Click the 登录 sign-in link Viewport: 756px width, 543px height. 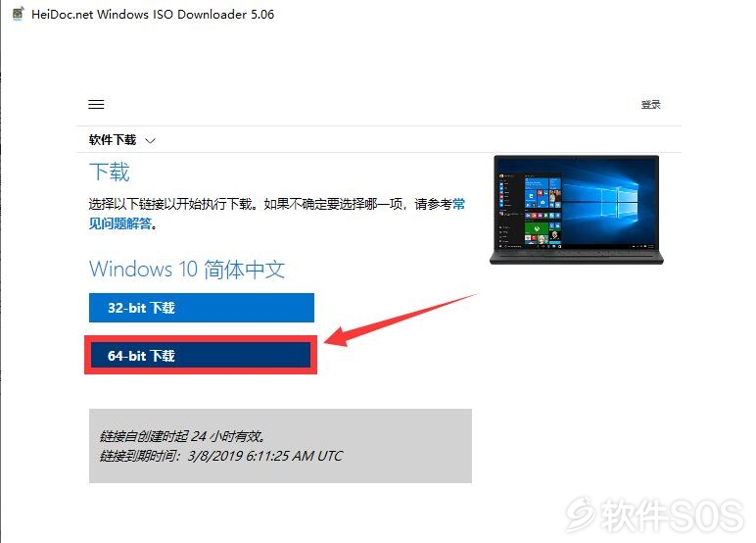(650, 104)
